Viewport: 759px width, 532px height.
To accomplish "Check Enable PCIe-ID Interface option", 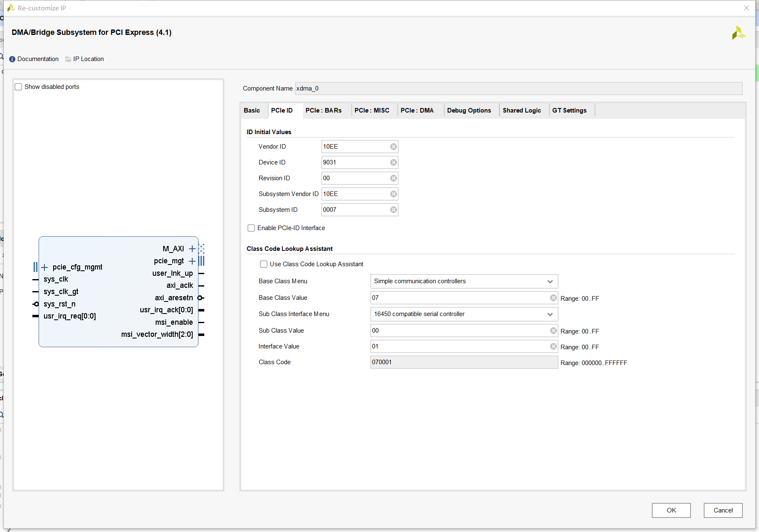I will pyautogui.click(x=251, y=228).
